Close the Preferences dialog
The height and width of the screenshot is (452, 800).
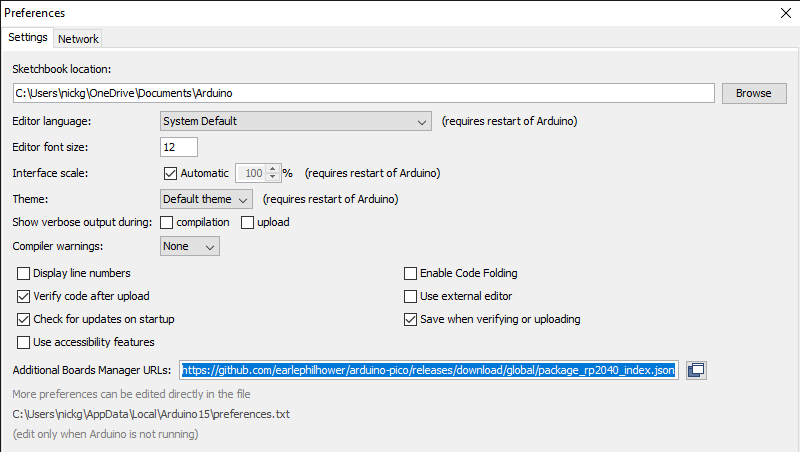(785, 13)
